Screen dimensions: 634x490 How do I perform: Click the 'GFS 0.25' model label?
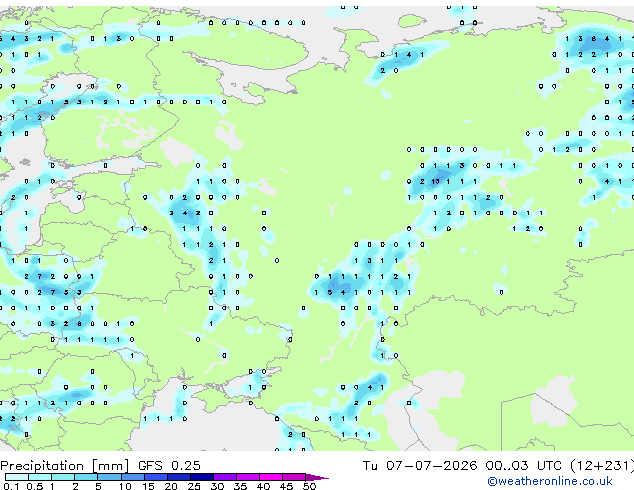click(x=169, y=466)
